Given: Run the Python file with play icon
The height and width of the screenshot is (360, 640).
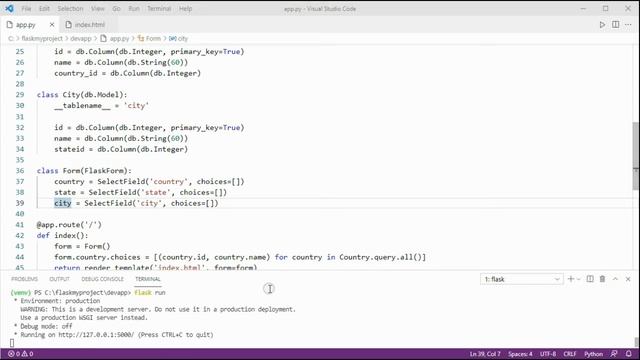Looking at the screenshot, I should (602, 25).
